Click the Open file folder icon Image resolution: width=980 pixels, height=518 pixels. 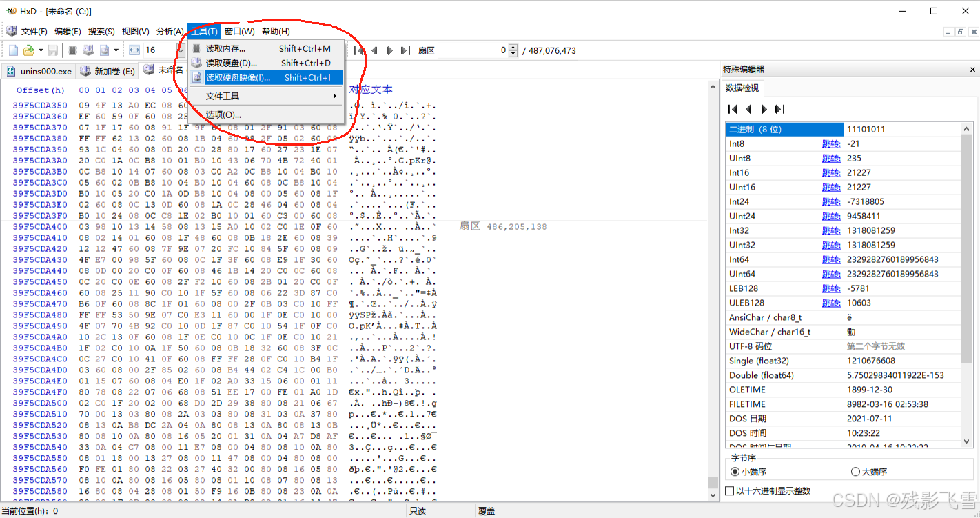coord(29,50)
